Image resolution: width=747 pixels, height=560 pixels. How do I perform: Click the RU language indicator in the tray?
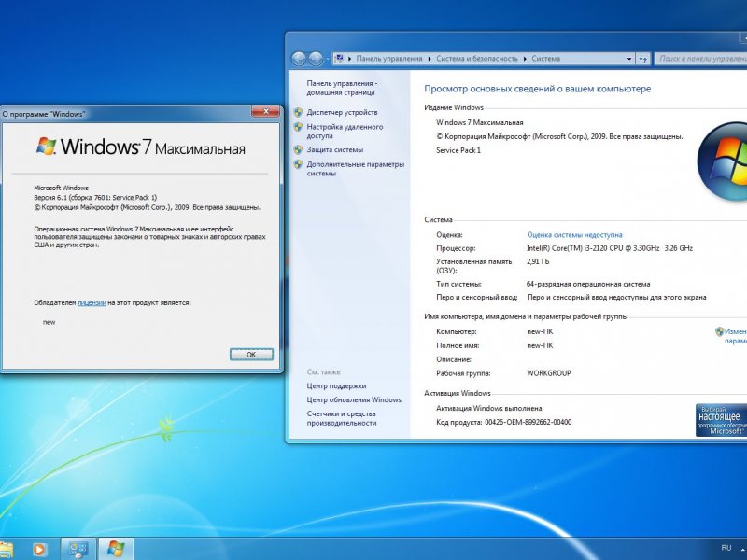726,548
